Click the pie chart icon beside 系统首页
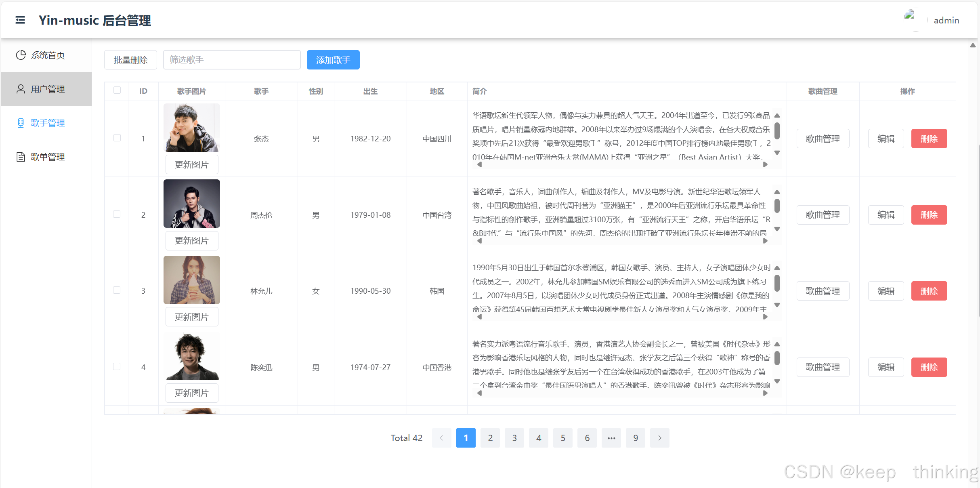The height and width of the screenshot is (488, 980). coord(21,55)
